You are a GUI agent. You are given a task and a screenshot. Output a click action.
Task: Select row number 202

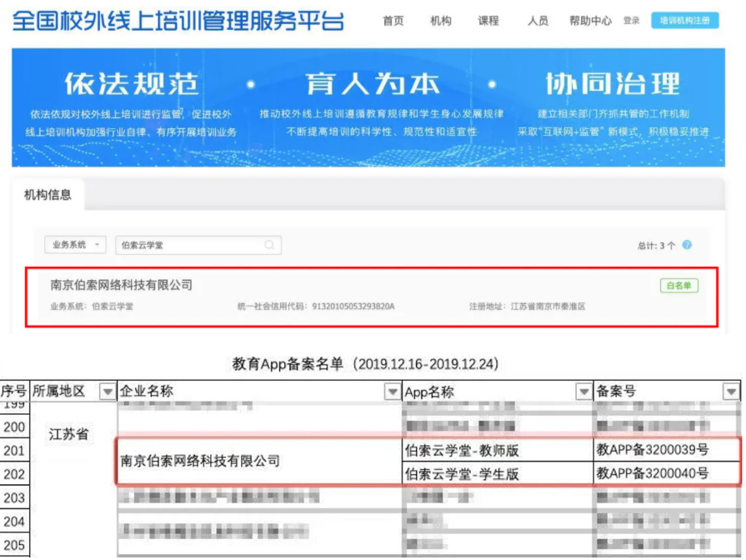(14, 474)
